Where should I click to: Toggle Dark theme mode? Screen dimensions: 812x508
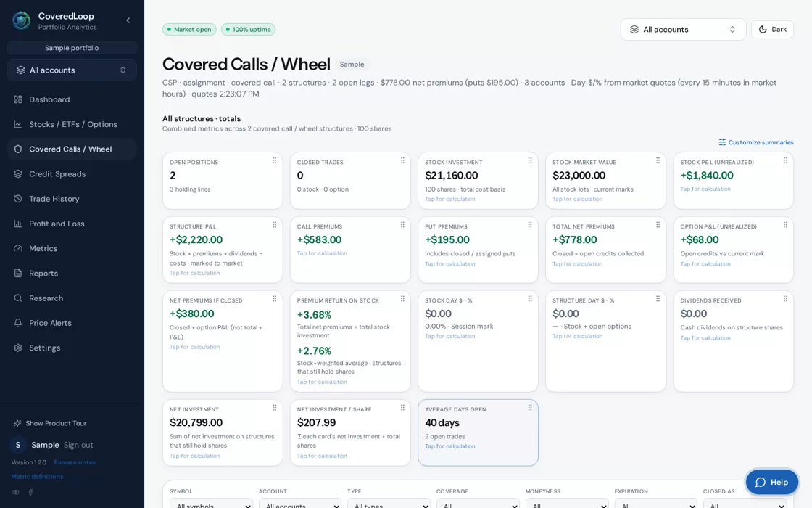click(x=772, y=30)
